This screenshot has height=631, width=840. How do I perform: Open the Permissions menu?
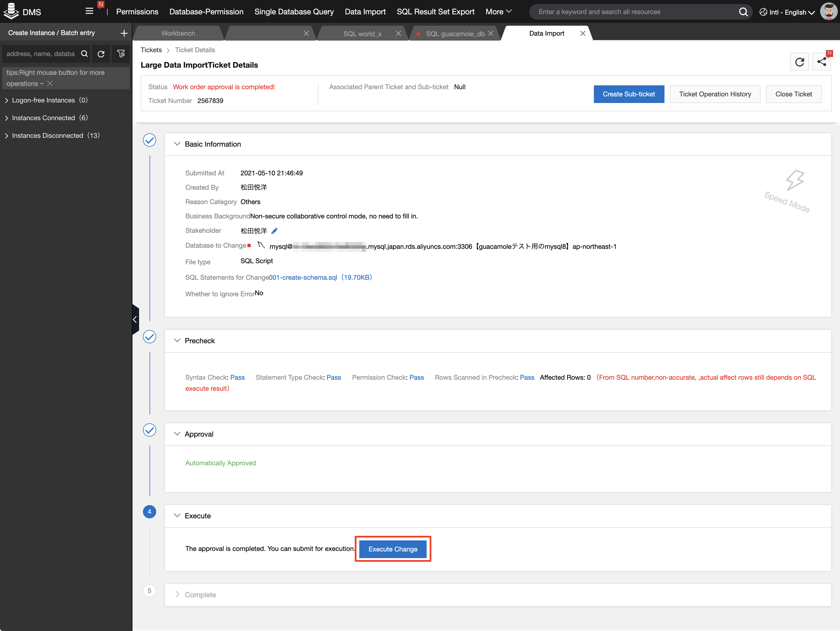click(x=137, y=12)
